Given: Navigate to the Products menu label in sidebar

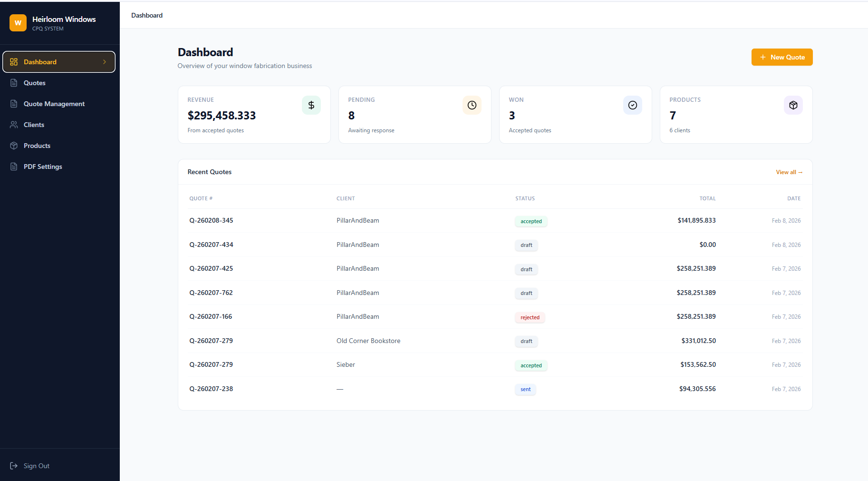Looking at the screenshot, I should click(37, 146).
